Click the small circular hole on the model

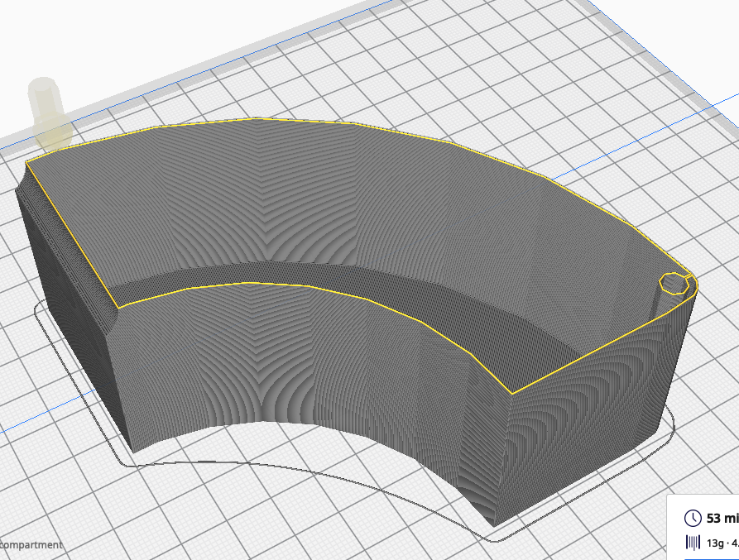pos(675,284)
